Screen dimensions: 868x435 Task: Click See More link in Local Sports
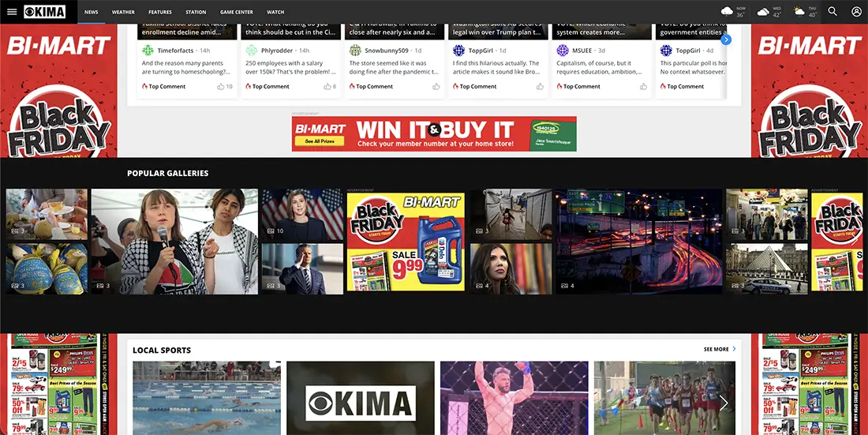720,349
